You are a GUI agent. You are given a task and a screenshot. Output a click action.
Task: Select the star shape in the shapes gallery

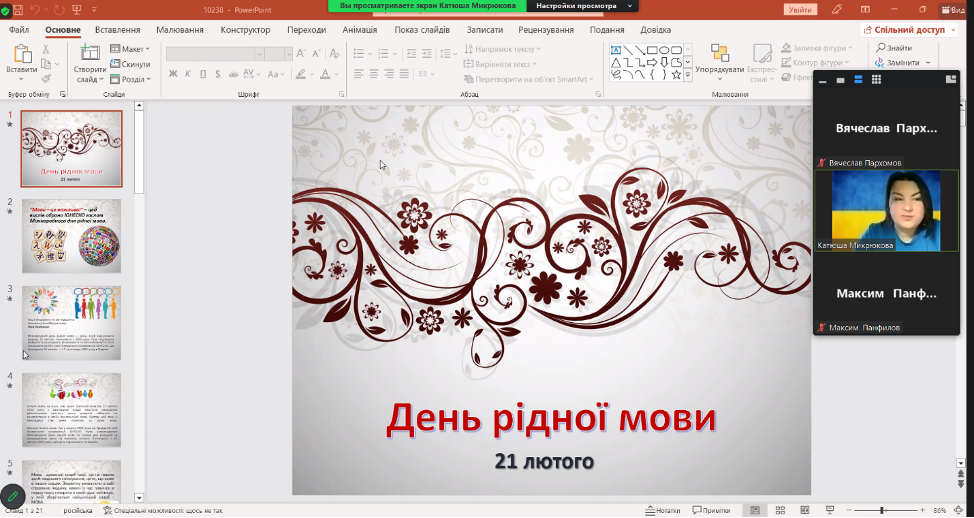tap(676, 75)
